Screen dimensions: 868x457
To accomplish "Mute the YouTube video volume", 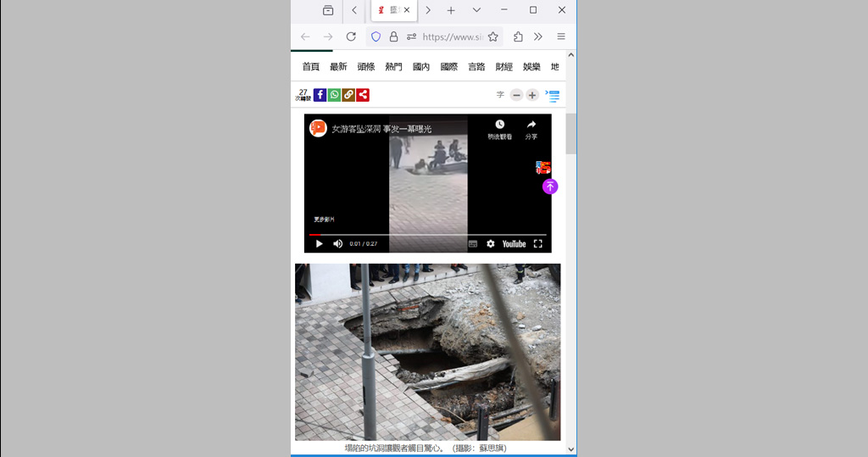I will (x=338, y=244).
